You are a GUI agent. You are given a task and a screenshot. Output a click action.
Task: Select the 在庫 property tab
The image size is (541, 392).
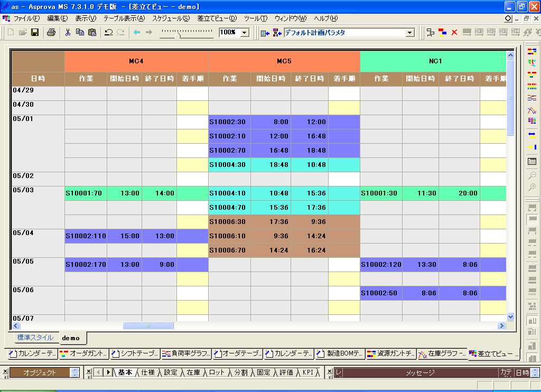(x=193, y=372)
